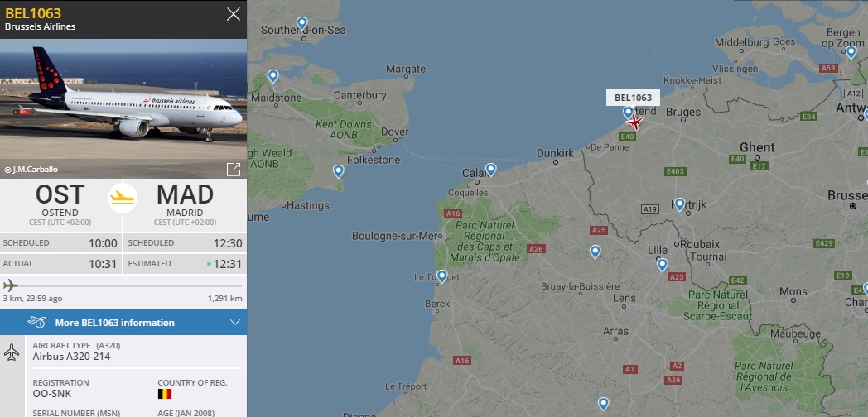Click the Belgian flag country icon
The width and height of the screenshot is (868, 417).
[164, 395]
